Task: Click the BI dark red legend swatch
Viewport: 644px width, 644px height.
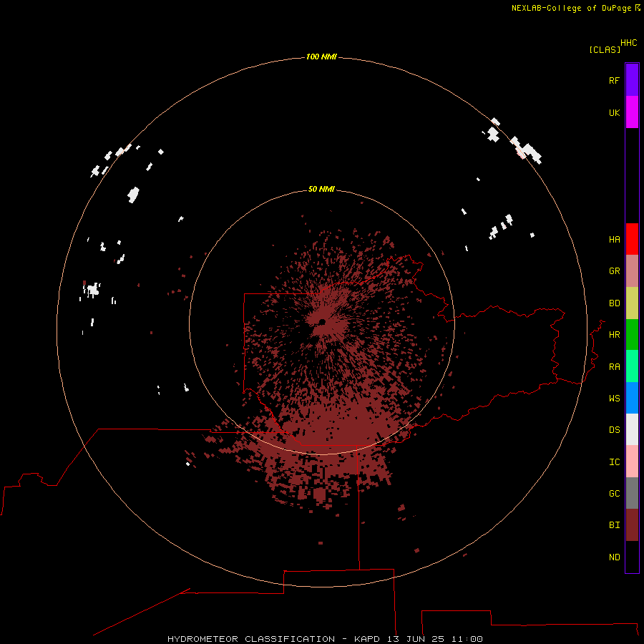Action: coord(632,525)
